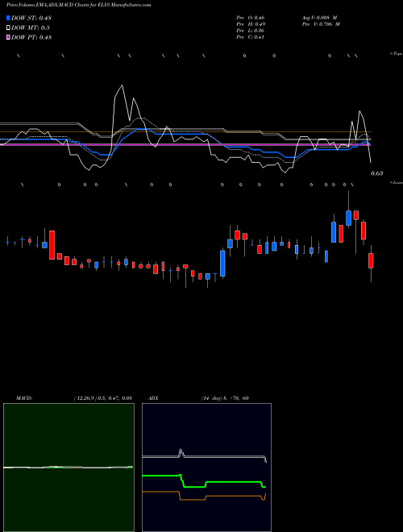The image size is (403, 532).
Task: Click the 'Pre L: 0.36' value
Action: [x=251, y=31]
